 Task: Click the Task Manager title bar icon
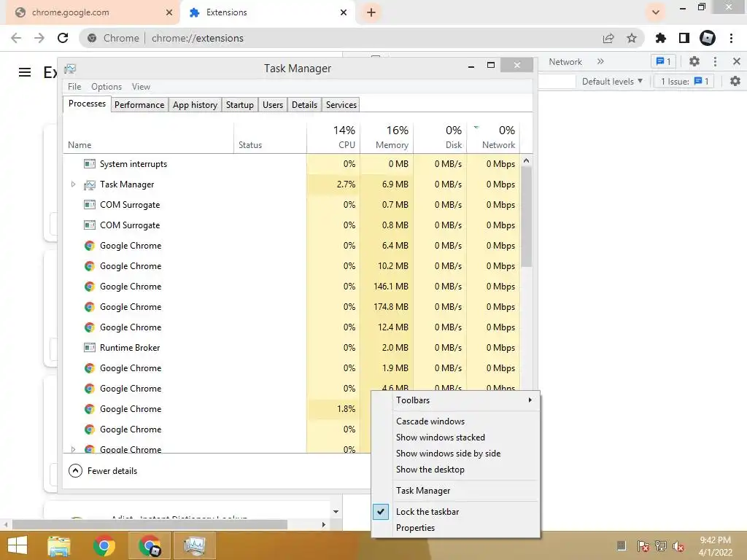70,69
